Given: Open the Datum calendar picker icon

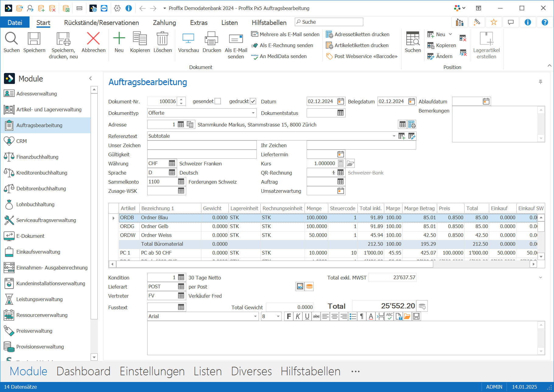Looking at the screenshot, I should point(341,101).
